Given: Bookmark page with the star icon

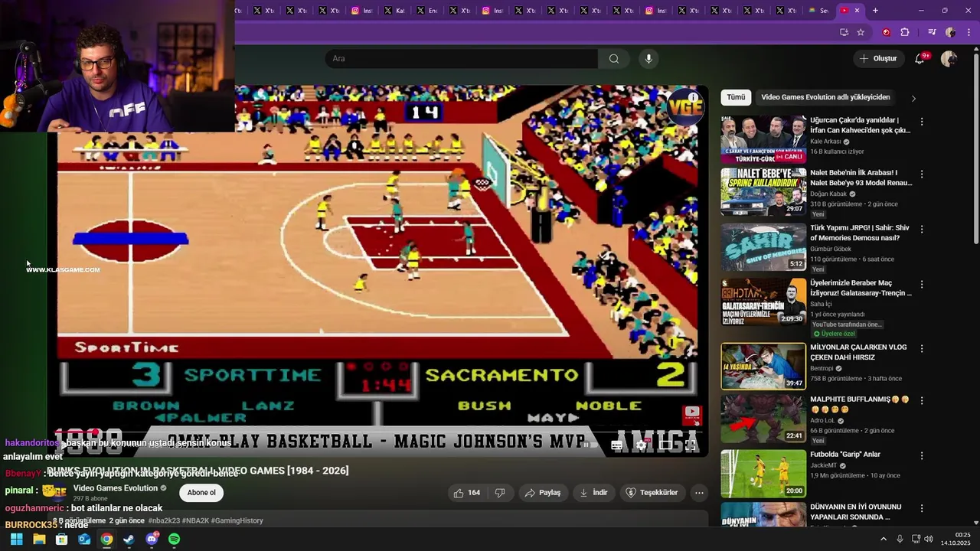Looking at the screenshot, I should 861,32.
